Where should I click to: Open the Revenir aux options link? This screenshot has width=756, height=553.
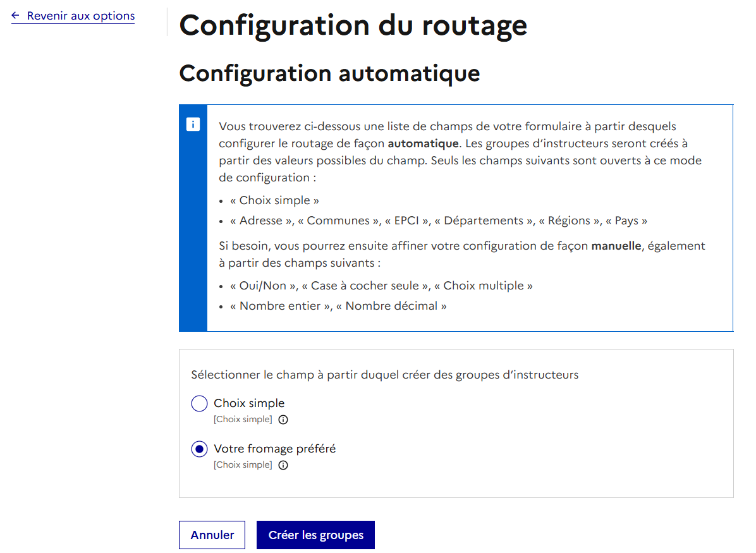[80, 16]
